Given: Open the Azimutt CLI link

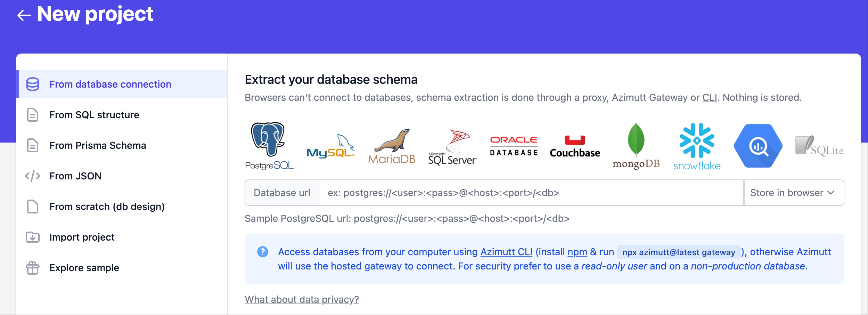Looking at the screenshot, I should coord(506,252).
